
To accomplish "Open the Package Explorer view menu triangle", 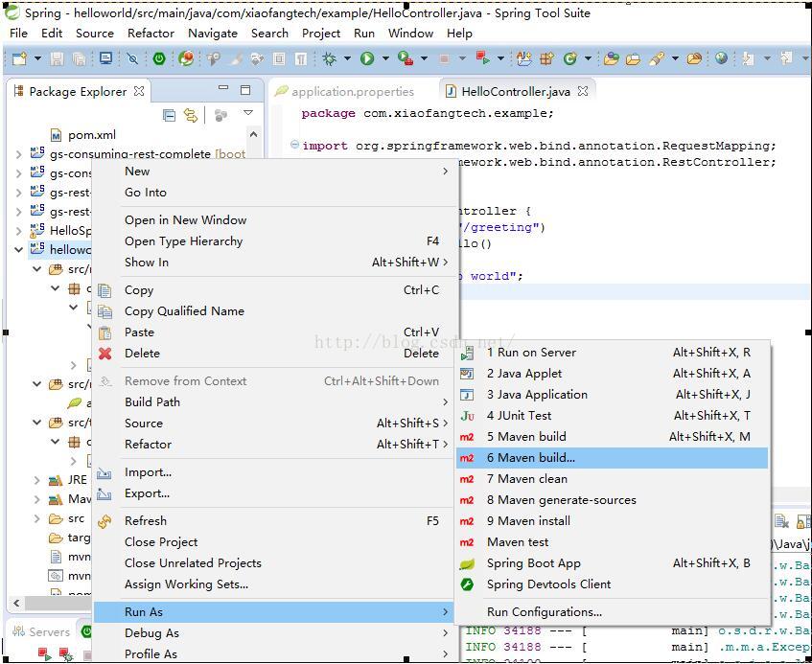I will [x=248, y=113].
